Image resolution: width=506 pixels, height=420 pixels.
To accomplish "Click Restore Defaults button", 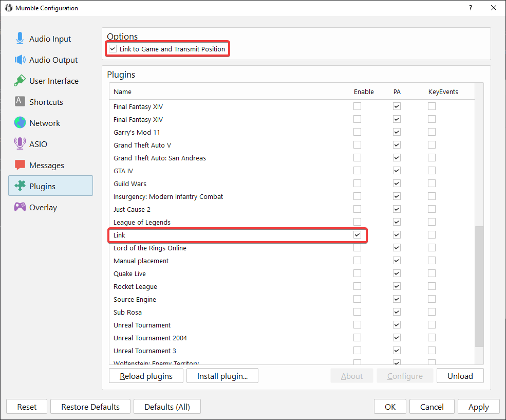I will coord(90,407).
